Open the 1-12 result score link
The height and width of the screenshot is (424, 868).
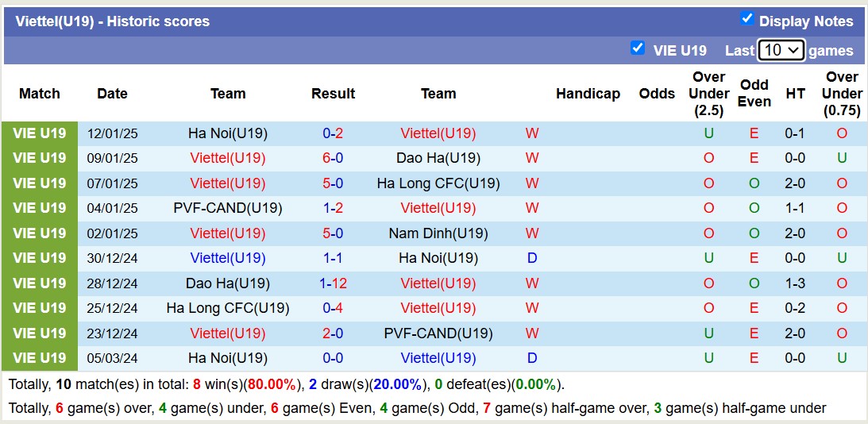click(333, 283)
